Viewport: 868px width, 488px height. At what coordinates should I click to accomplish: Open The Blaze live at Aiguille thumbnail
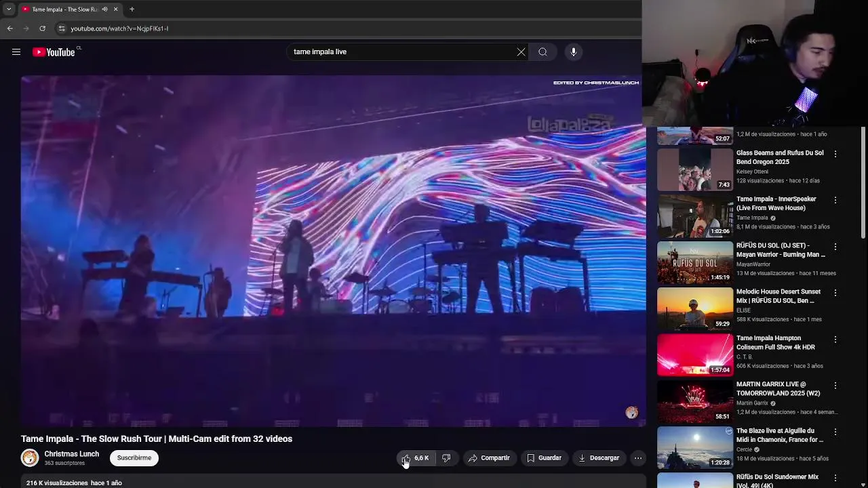tap(695, 447)
